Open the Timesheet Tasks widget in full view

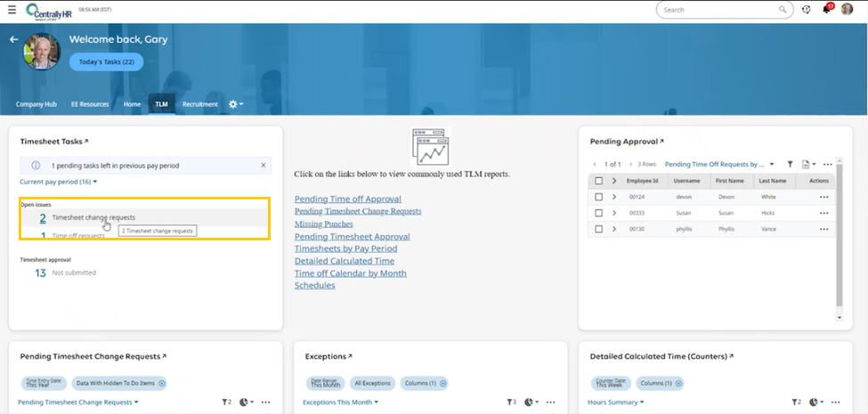click(85, 142)
